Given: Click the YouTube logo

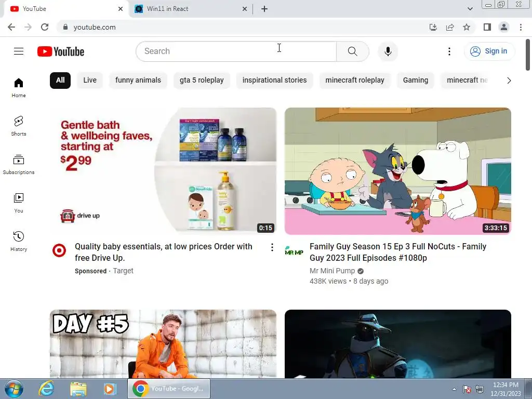Looking at the screenshot, I should tap(61, 51).
